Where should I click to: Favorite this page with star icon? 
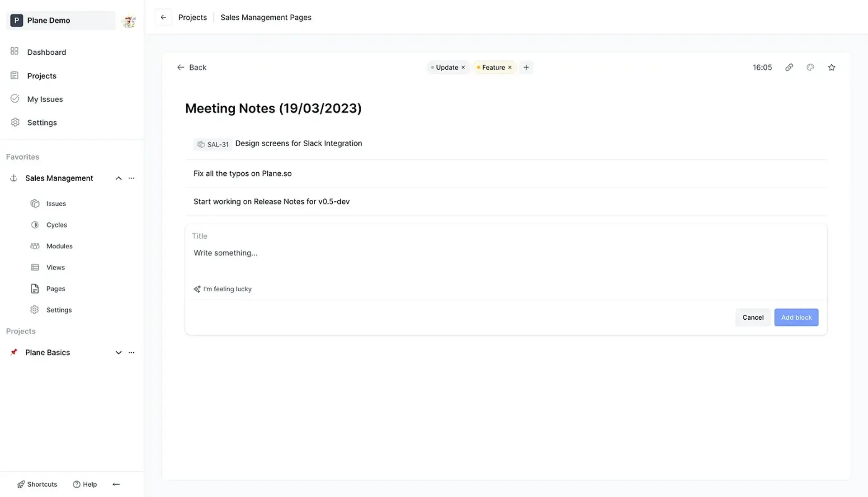831,67
